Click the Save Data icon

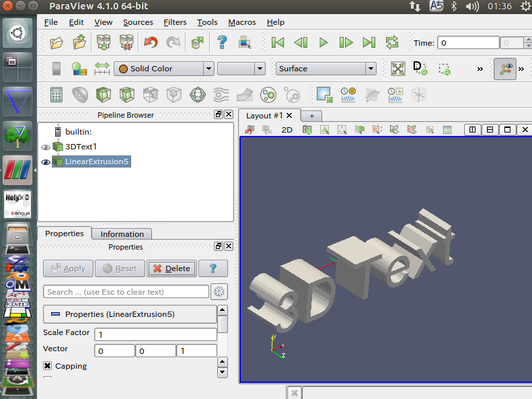80,43
